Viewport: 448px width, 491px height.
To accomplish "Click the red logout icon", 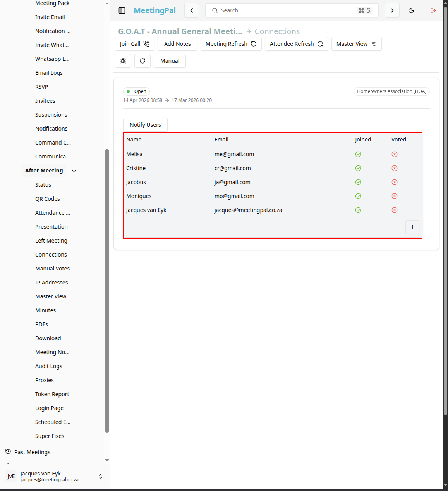I will pyautogui.click(x=433, y=10).
